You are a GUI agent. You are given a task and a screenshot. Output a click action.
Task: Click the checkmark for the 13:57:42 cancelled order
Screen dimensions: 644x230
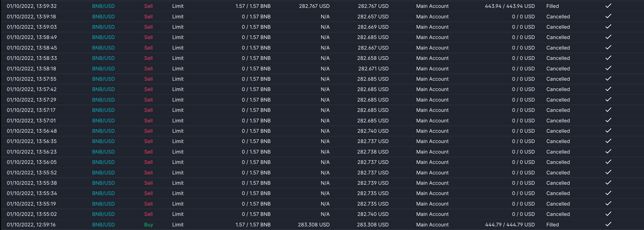pyautogui.click(x=609, y=89)
